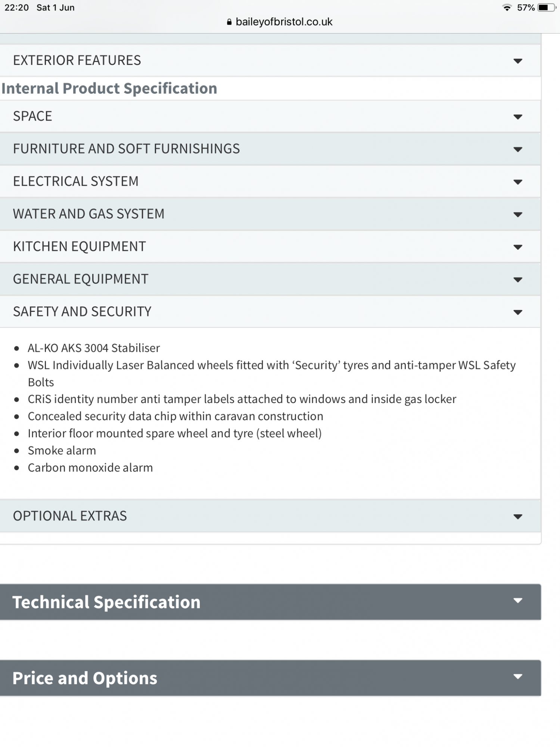
Task: Expand the Exterior Features section
Action: coord(270,61)
